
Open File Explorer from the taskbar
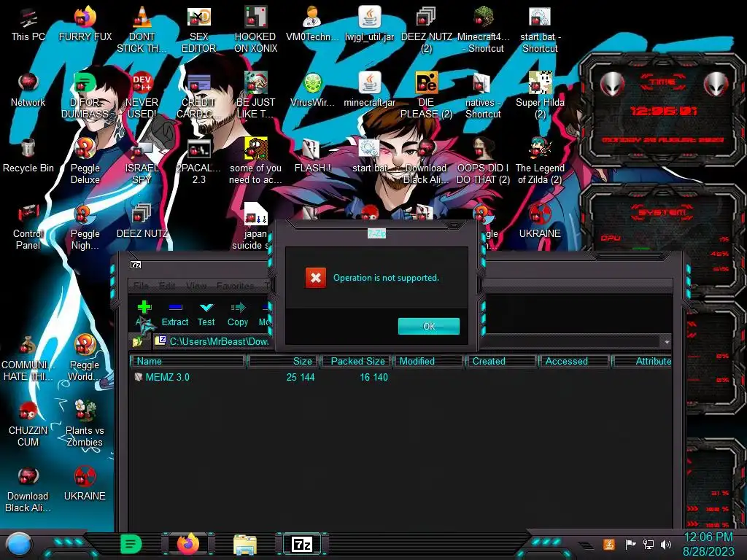(245, 544)
